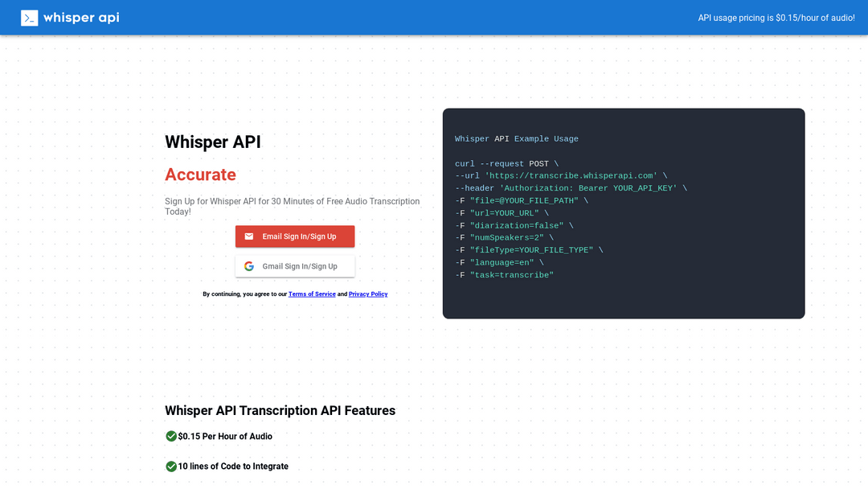This screenshot has width=868, height=489.
Task: Click green check beside $0.15 Per Hour
Action: [171, 437]
